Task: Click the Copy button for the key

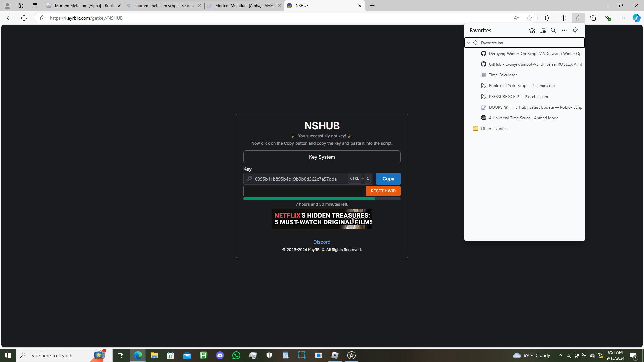Action: point(388,179)
